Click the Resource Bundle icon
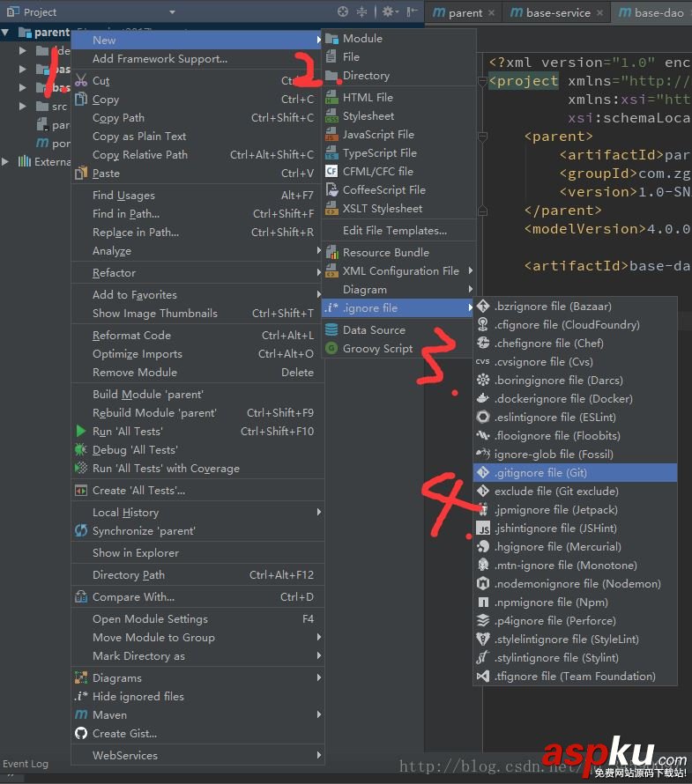Screen dimensions: 692x784 tap(331, 253)
